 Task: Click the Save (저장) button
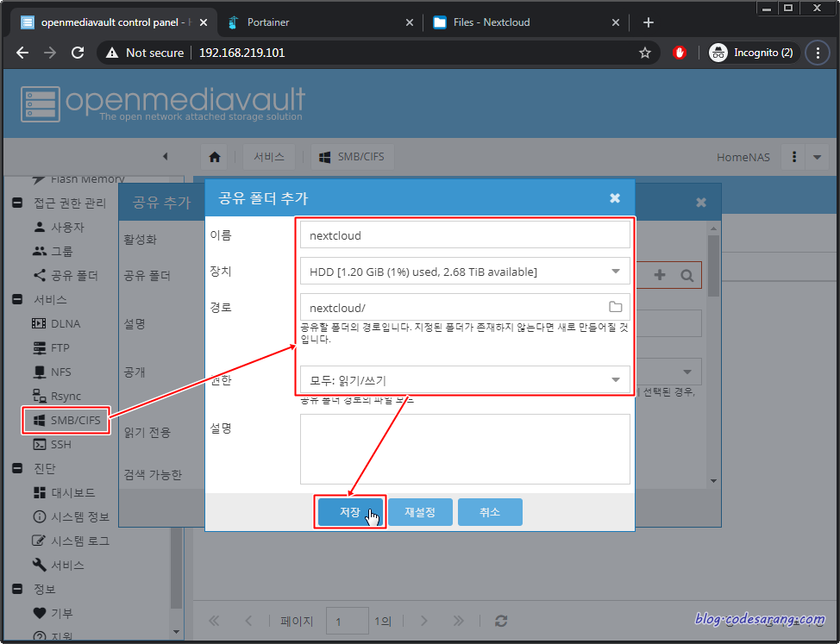click(350, 512)
